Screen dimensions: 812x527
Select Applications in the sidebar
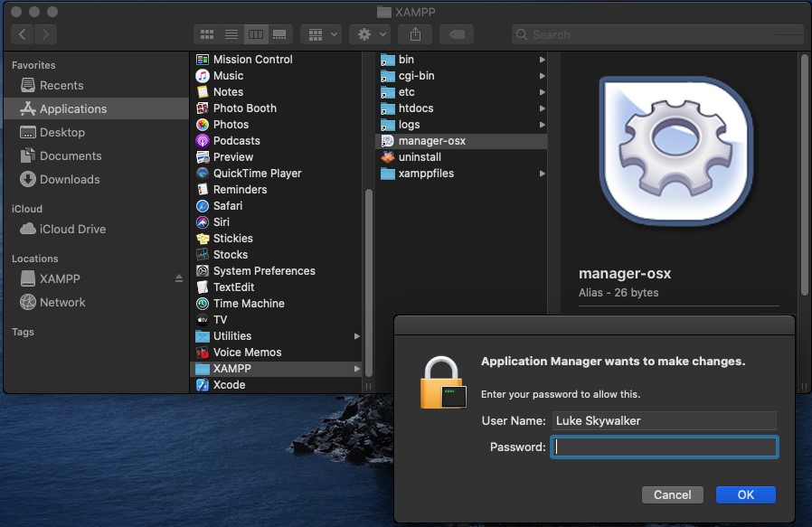point(97,108)
